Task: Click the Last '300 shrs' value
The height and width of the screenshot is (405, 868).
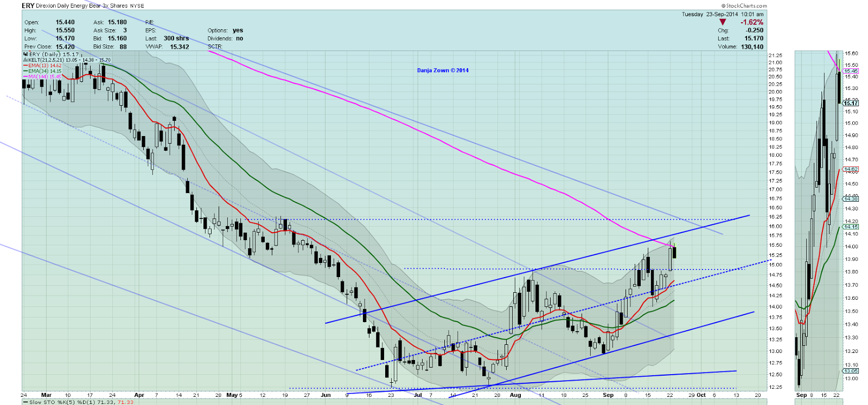Action: point(176,38)
